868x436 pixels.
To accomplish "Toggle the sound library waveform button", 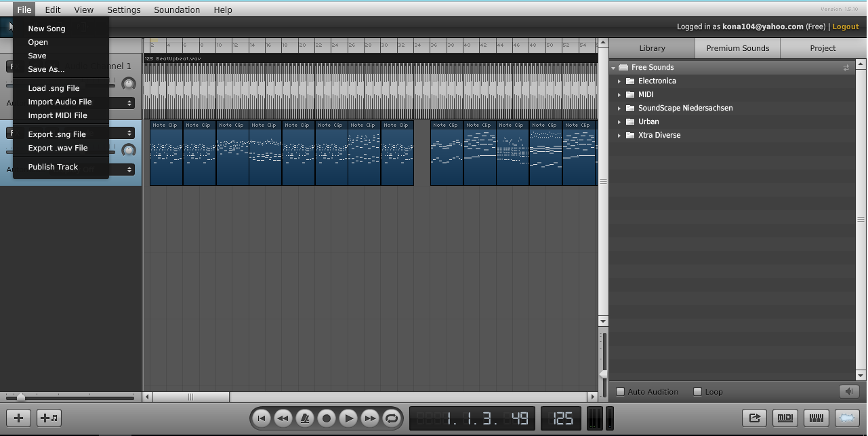I will [x=847, y=418].
